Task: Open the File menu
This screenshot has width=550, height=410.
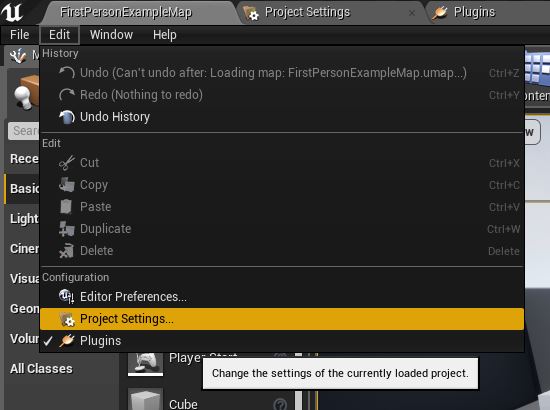Action: pyautogui.click(x=20, y=35)
